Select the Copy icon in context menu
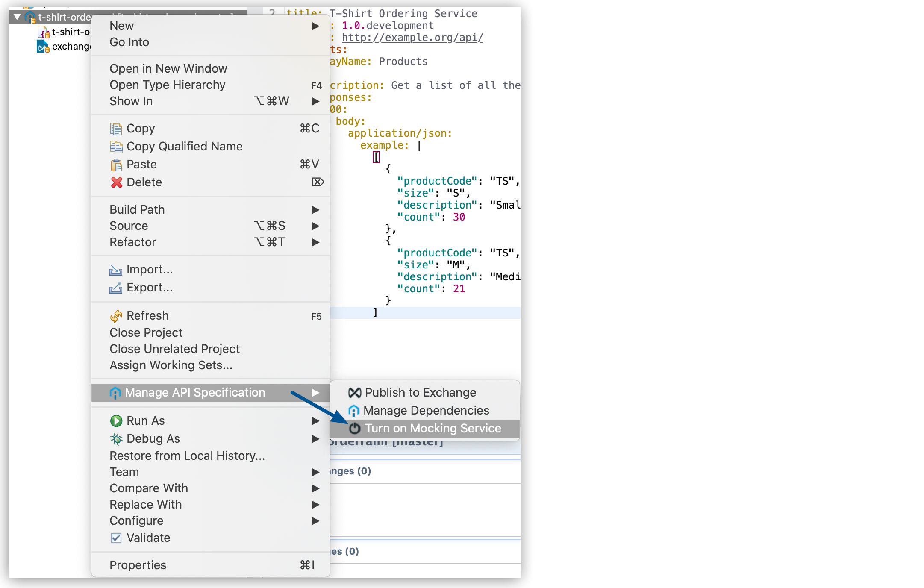The width and height of the screenshot is (924, 588). (115, 128)
